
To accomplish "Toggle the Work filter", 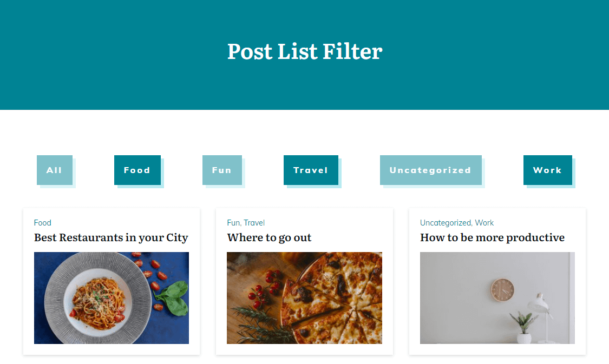I will click(x=547, y=170).
